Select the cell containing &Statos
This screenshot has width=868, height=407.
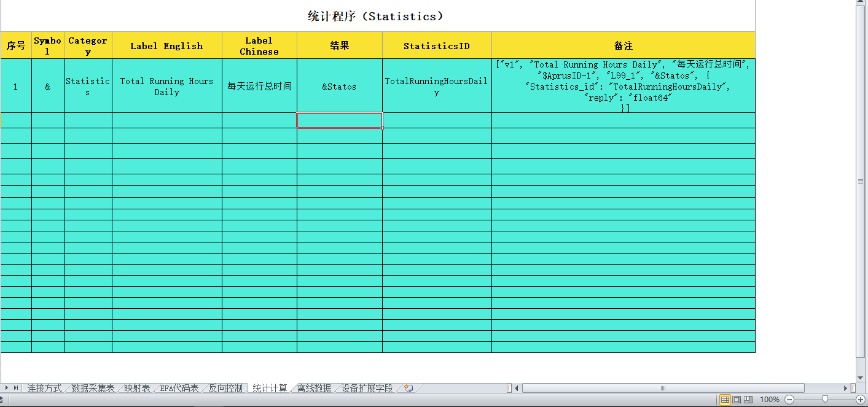(339, 87)
